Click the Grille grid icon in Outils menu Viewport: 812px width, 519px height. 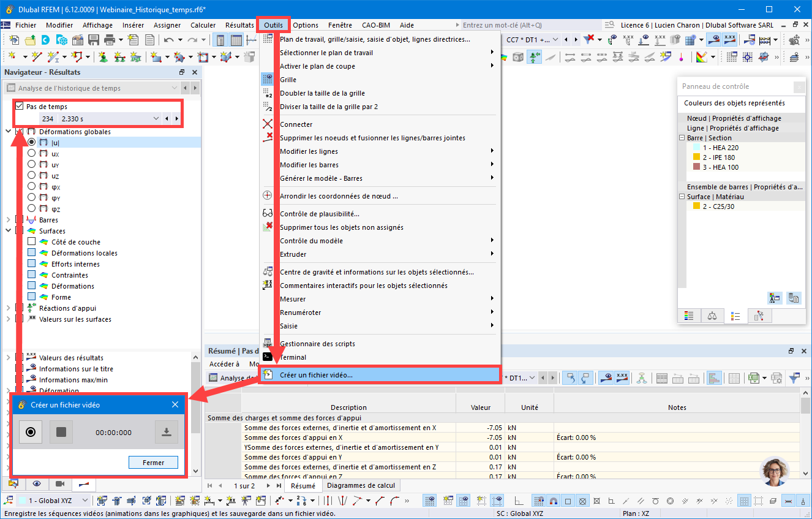coord(268,80)
